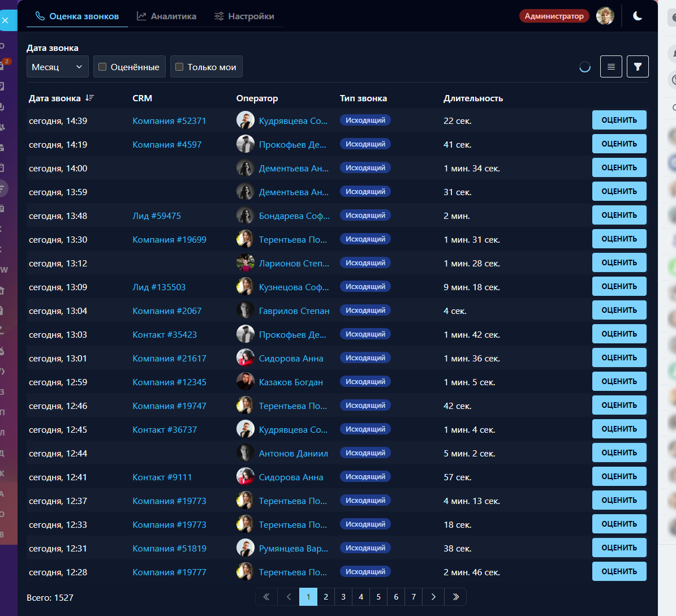Go to the last page double-arrow

[x=455, y=597]
